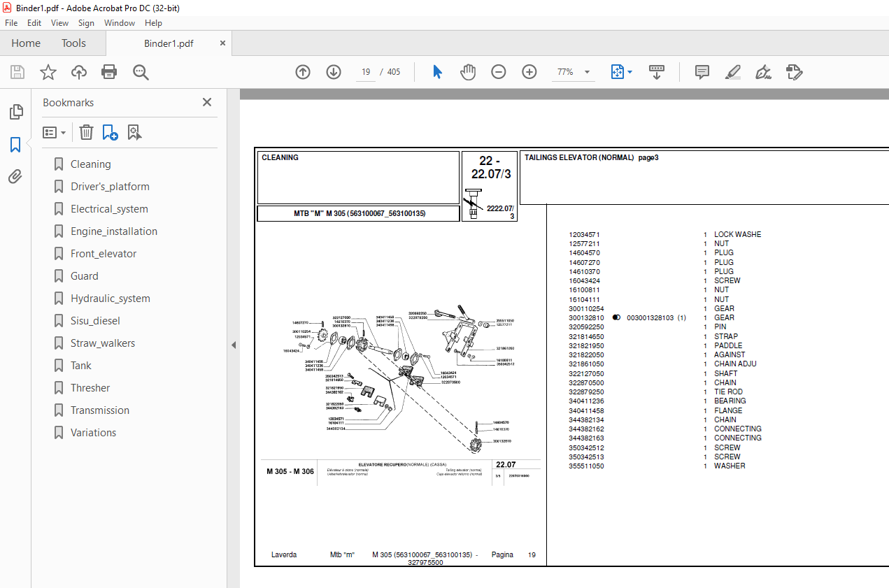Open the Fill & request signatures tool
The width and height of the screenshot is (889, 588).
pos(794,72)
